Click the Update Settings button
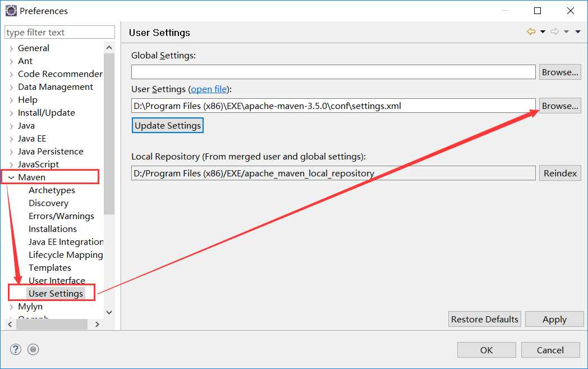 (168, 125)
